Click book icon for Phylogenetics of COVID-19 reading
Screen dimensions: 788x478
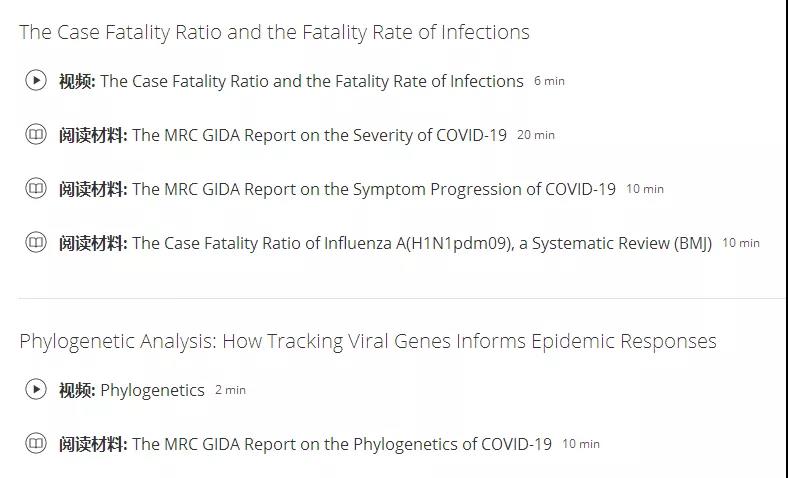point(36,444)
